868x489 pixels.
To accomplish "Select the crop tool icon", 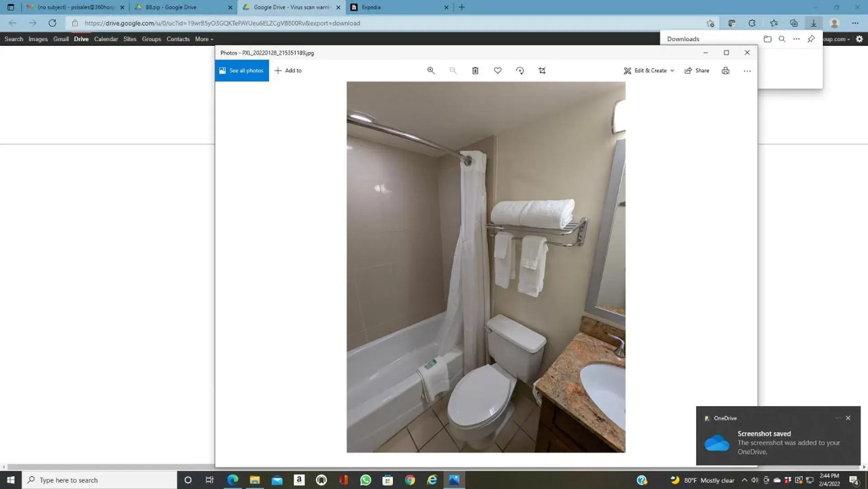I will tap(542, 71).
